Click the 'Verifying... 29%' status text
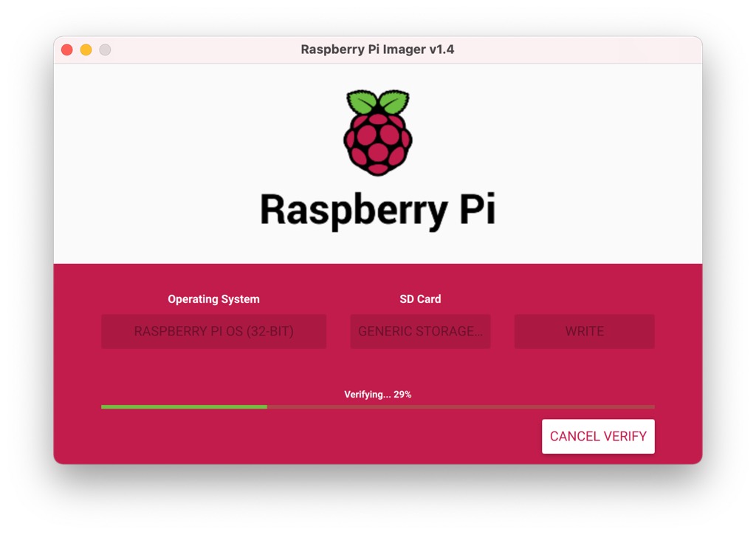The width and height of the screenshot is (756, 535). tap(377, 395)
